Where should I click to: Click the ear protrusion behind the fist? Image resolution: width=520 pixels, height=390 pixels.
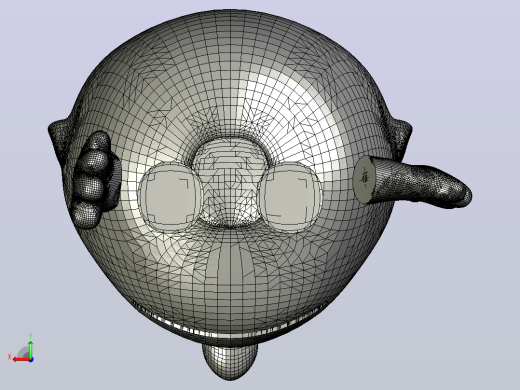pos(60,137)
